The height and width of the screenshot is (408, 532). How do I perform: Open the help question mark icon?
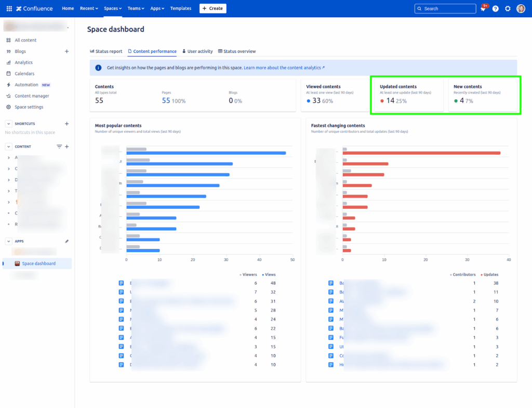click(496, 8)
